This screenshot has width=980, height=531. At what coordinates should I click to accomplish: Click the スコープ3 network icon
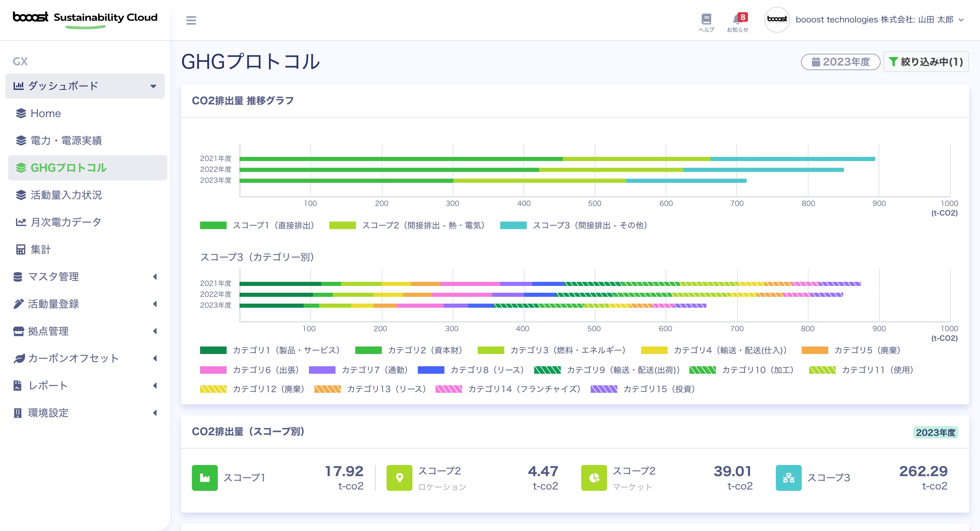click(x=789, y=478)
